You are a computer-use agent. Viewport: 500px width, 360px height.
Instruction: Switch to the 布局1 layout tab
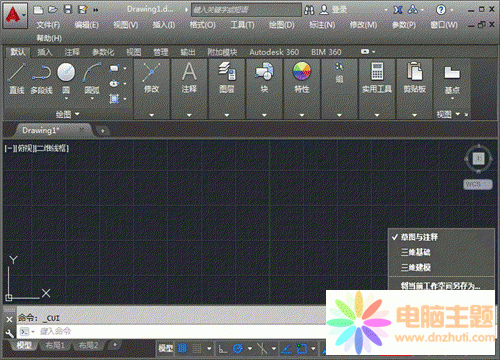pyautogui.click(x=55, y=346)
